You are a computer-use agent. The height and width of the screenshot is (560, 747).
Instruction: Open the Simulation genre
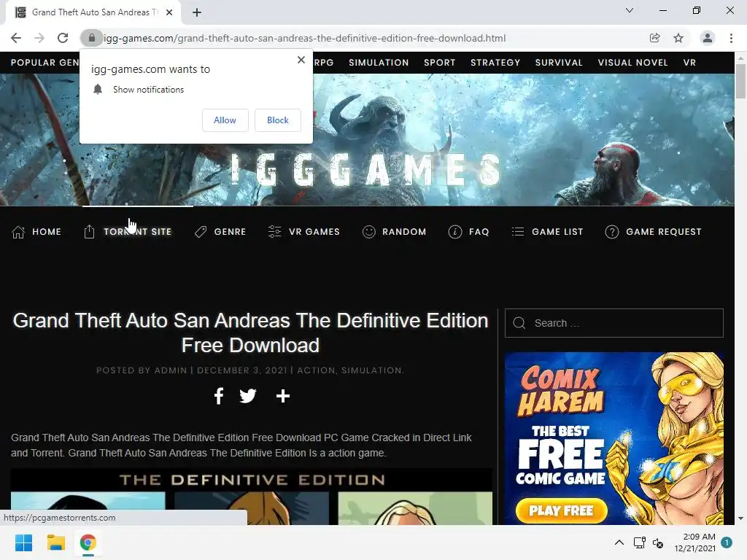379,63
